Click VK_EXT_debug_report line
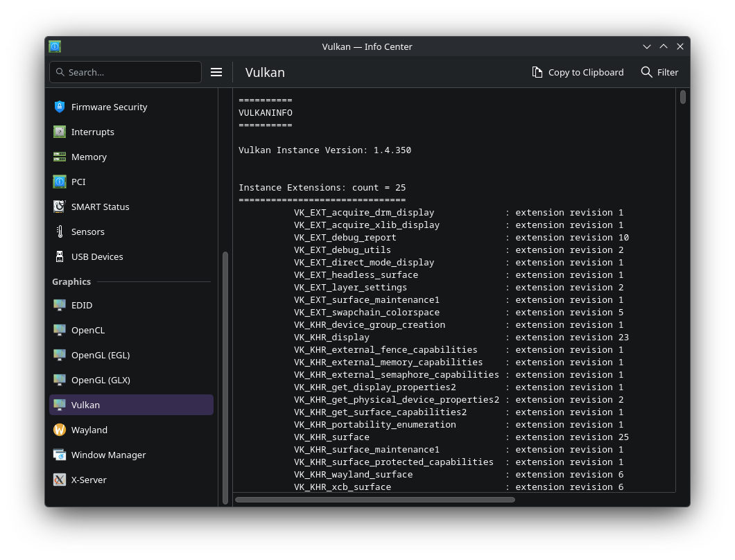 (461, 238)
